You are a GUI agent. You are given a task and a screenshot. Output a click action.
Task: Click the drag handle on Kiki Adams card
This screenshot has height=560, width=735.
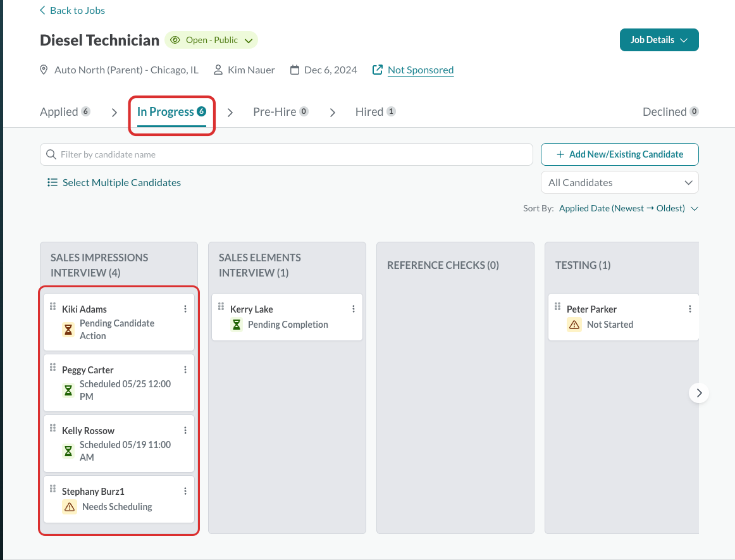click(52, 306)
